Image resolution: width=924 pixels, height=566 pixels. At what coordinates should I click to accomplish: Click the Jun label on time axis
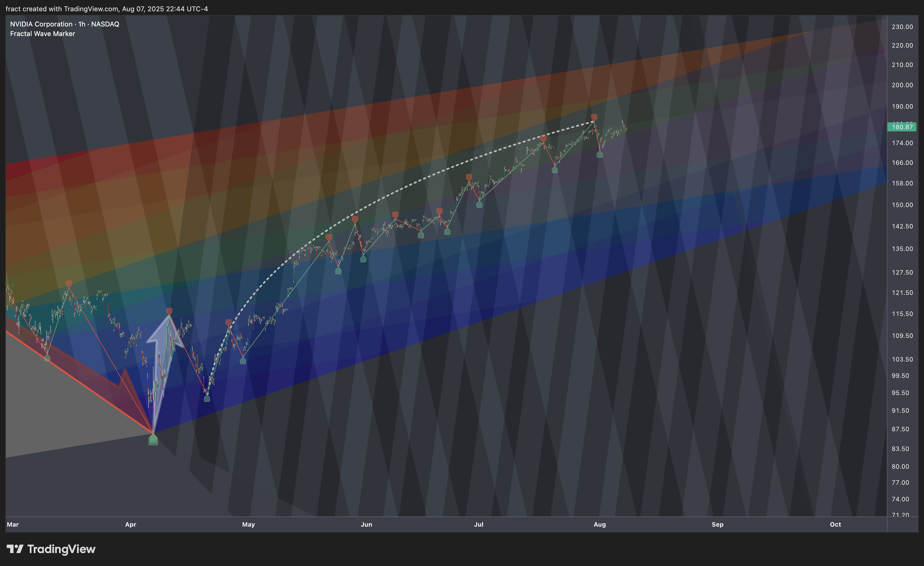click(366, 524)
